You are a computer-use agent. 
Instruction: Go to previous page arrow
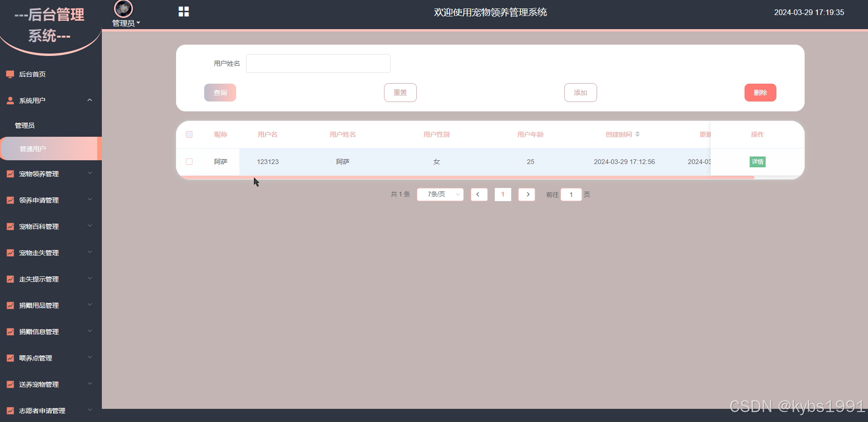point(479,195)
